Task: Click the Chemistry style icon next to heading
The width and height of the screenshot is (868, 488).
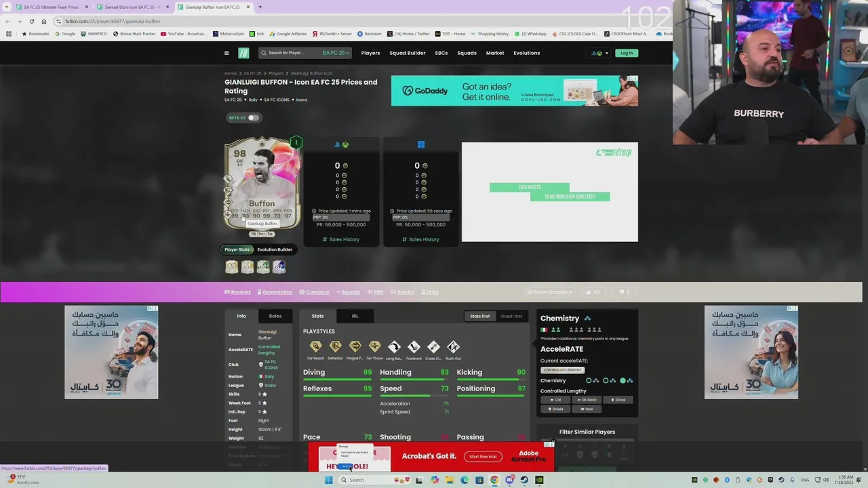Action: (x=587, y=319)
